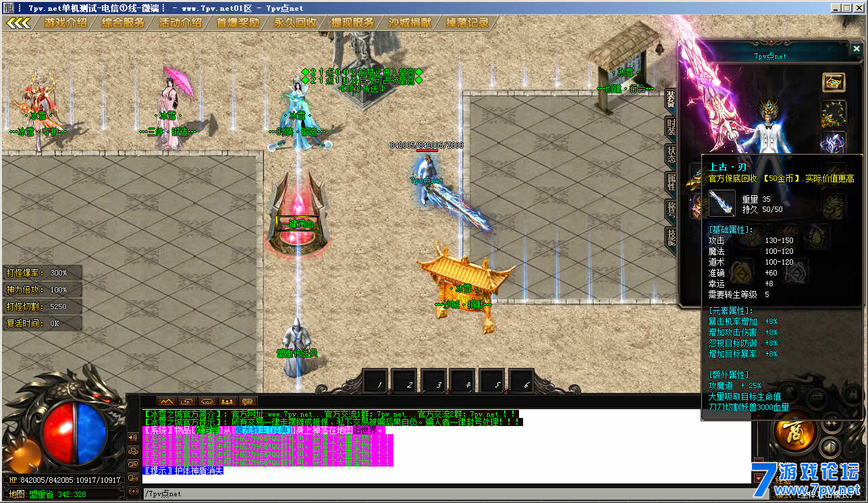Image resolution: width=868 pixels, height=503 pixels.
Task: Toggle the speaker sound icon beside chat
Action: [x=133, y=437]
